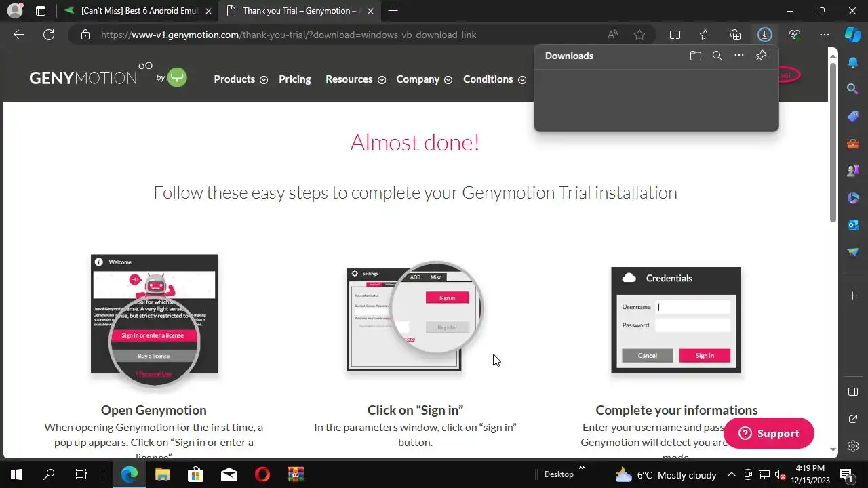Expand the Company menu
868x488 pixels.
(424, 79)
